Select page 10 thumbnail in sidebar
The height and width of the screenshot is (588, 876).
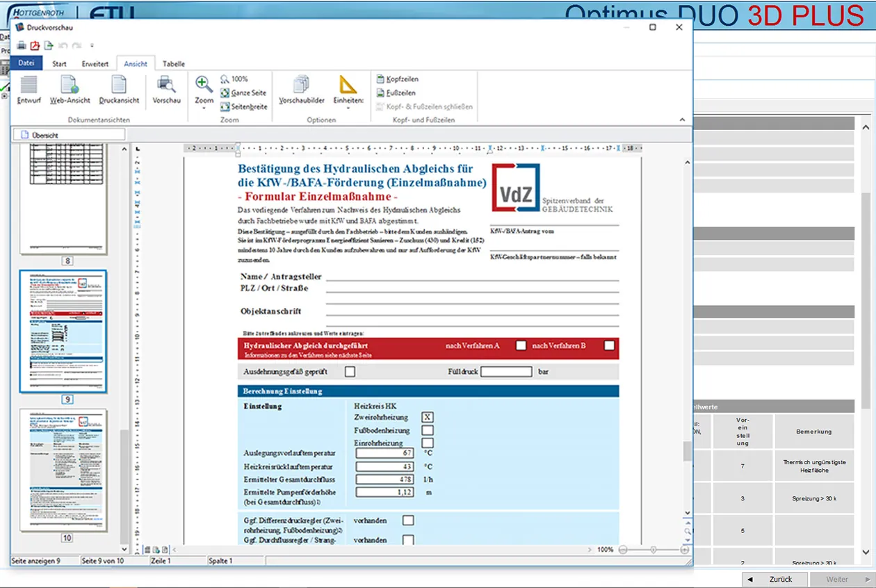click(65, 470)
